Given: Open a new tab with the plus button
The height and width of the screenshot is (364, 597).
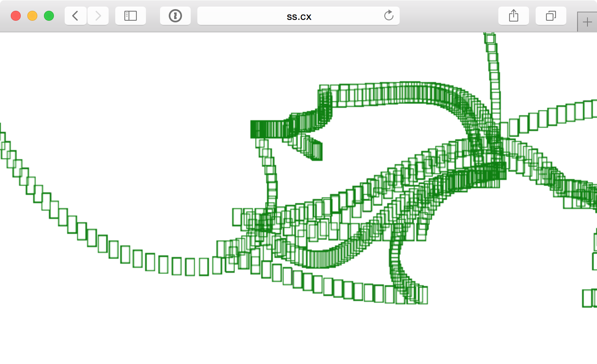Looking at the screenshot, I should pos(587,22).
